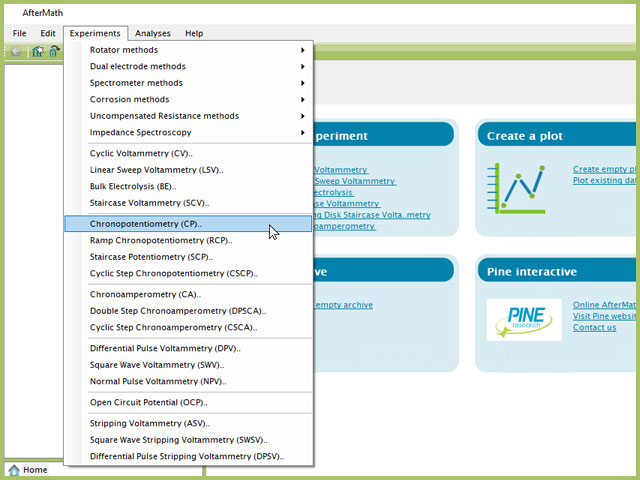
Task: Choose Ramp Chronopotentiometry (RCP)
Action: (x=189, y=240)
